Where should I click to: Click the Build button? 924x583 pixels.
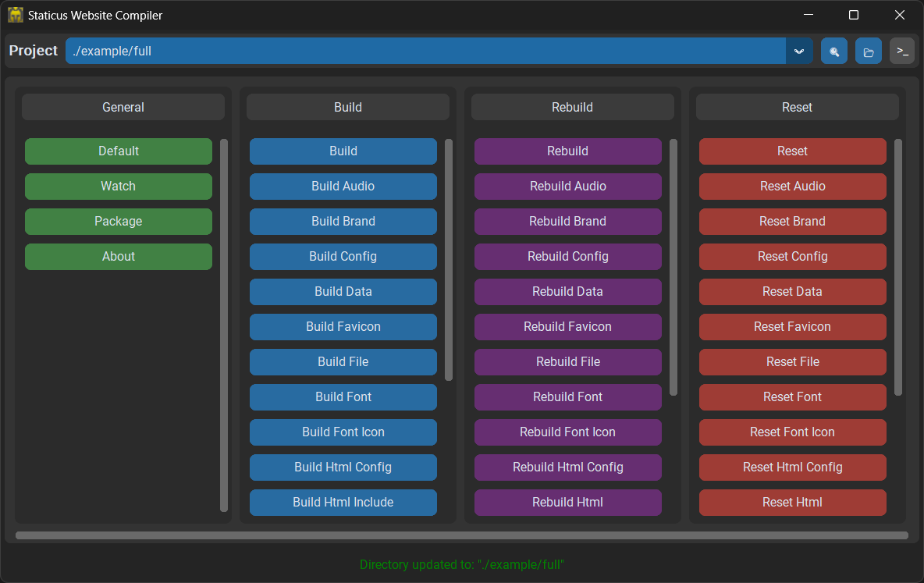343,151
